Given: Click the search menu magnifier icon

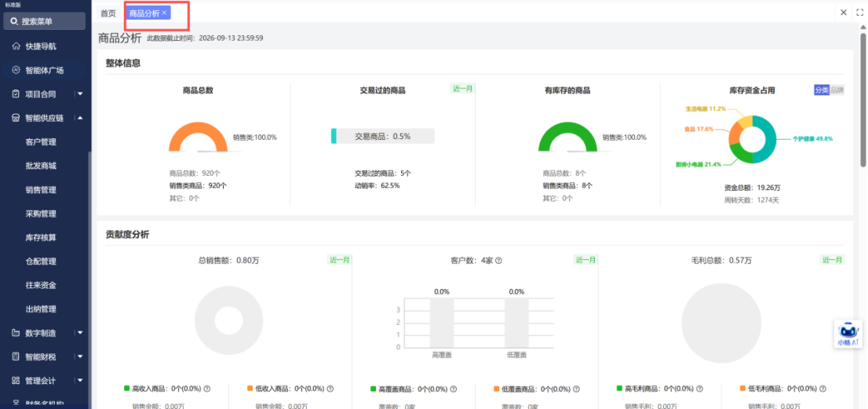Looking at the screenshot, I should 14,21.
